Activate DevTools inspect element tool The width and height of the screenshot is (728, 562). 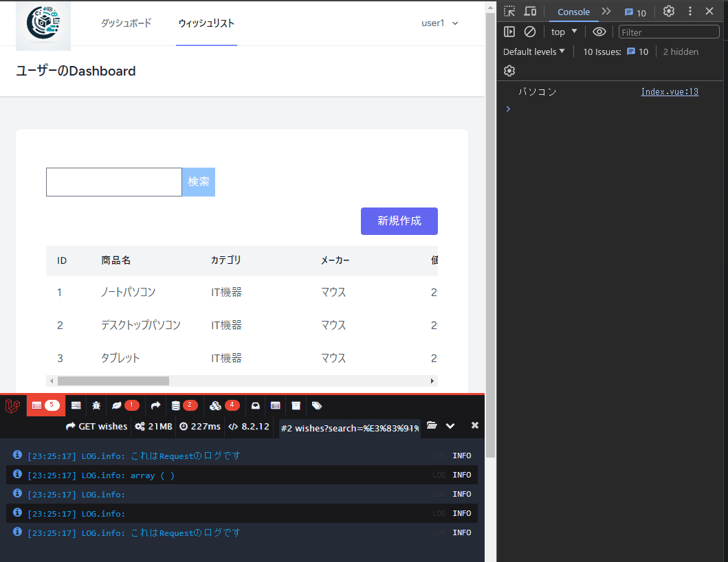coord(509,11)
